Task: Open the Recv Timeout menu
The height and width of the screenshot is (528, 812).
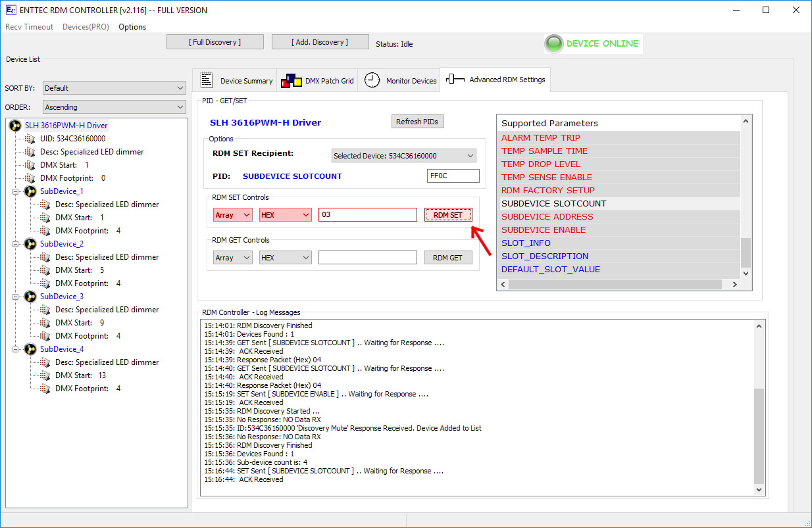Action: (x=29, y=27)
